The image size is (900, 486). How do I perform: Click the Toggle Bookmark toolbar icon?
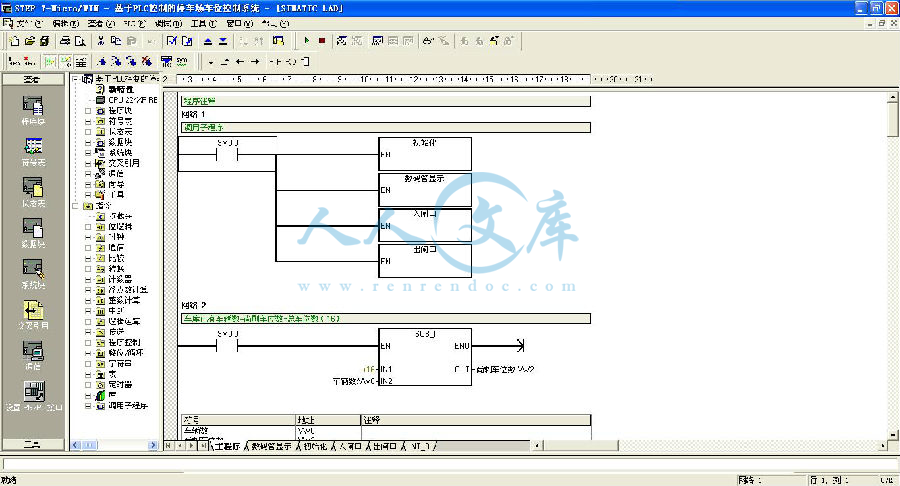point(102,61)
